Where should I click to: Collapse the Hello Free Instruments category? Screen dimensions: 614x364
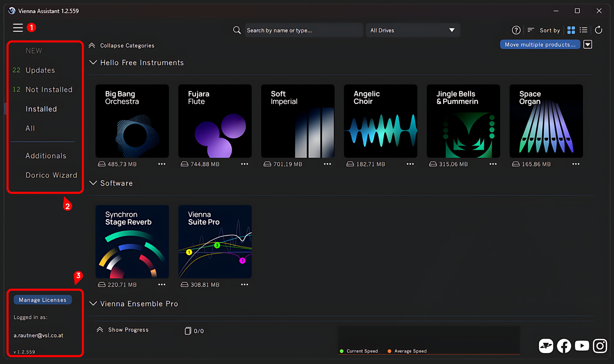pyautogui.click(x=93, y=63)
